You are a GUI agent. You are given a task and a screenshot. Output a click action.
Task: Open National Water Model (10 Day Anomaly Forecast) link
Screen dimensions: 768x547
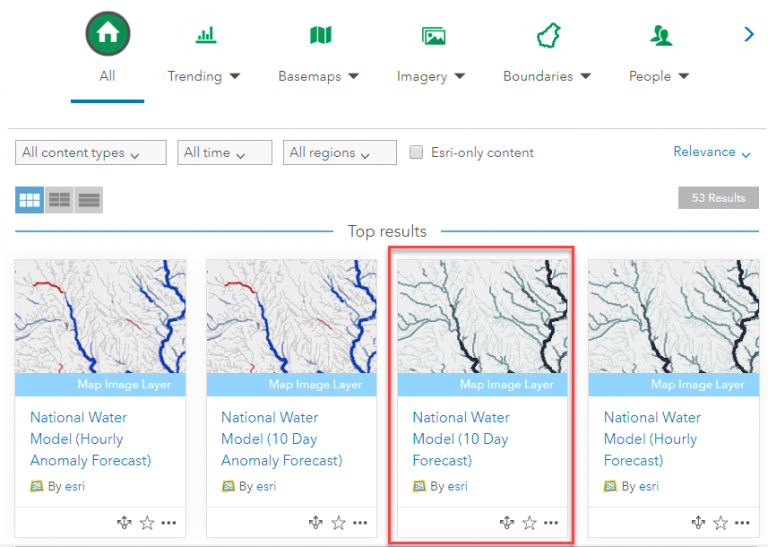[x=282, y=439]
